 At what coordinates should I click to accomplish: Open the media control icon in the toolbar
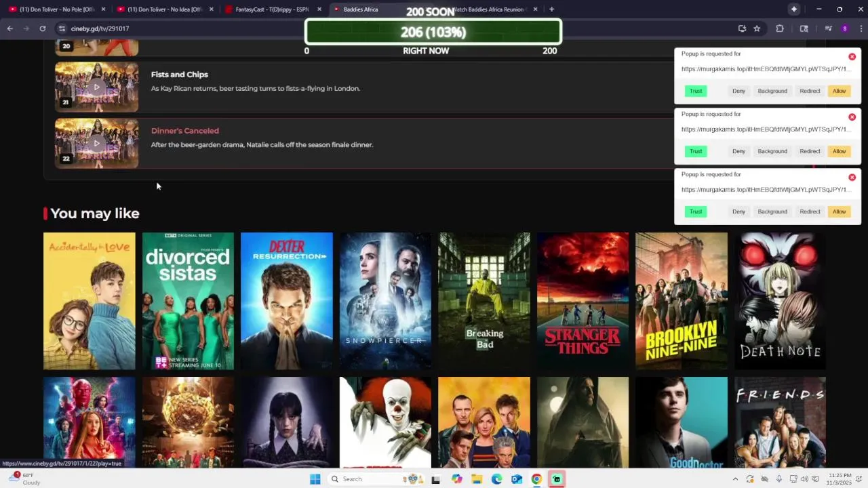click(x=828, y=28)
